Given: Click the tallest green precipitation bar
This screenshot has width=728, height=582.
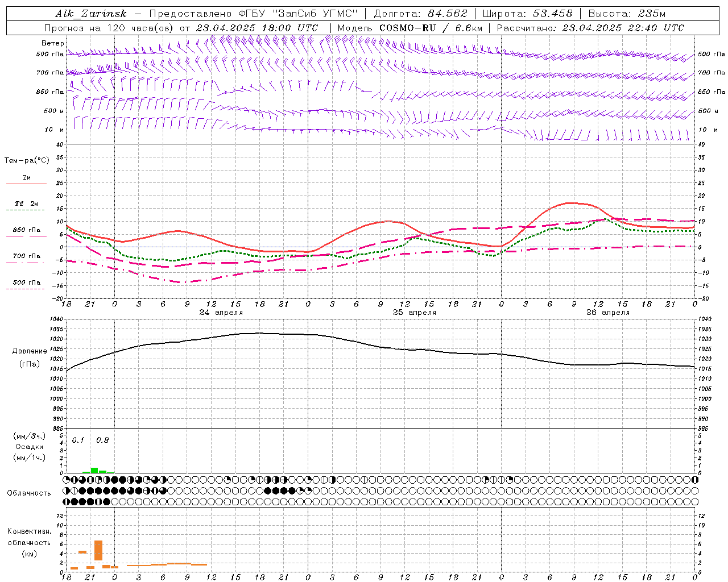Looking at the screenshot, I should (94, 470).
